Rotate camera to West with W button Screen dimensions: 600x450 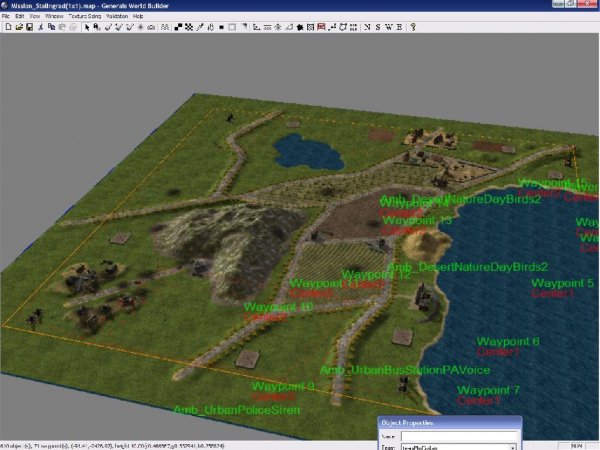click(x=388, y=27)
